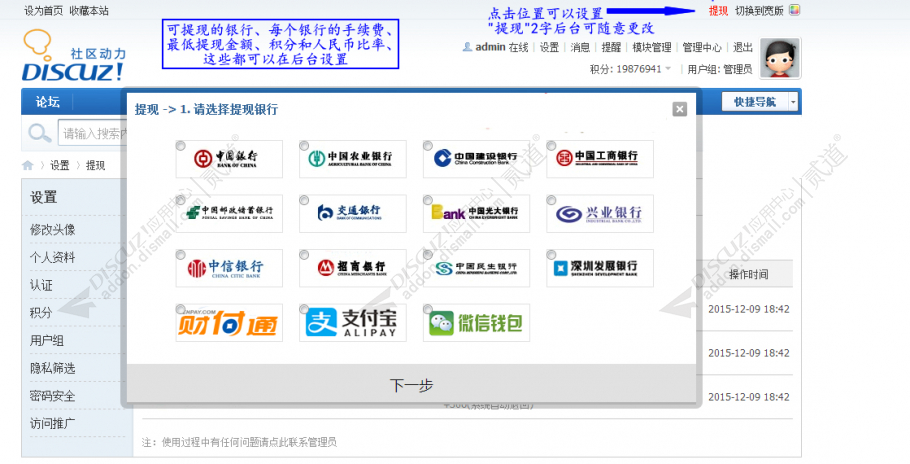Image resolution: width=910 pixels, height=464 pixels.
Task: Click the 中国工商银行 logo
Action: pos(600,159)
